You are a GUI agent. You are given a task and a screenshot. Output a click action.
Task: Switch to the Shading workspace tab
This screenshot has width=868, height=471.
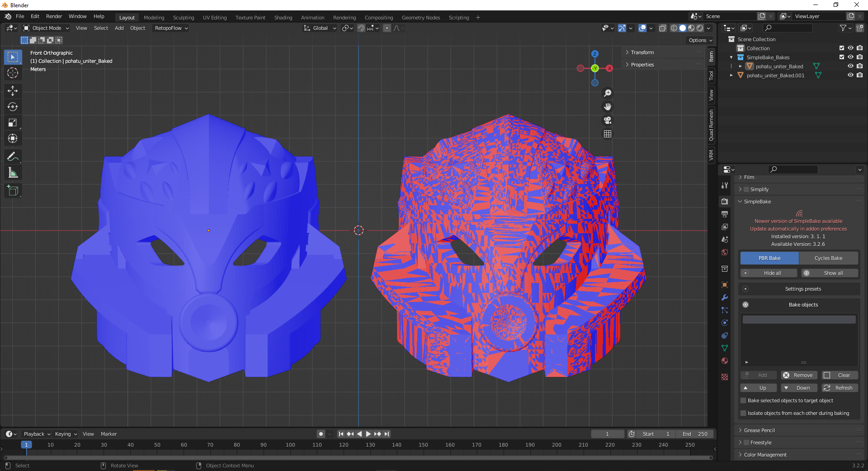pos(283,18)
